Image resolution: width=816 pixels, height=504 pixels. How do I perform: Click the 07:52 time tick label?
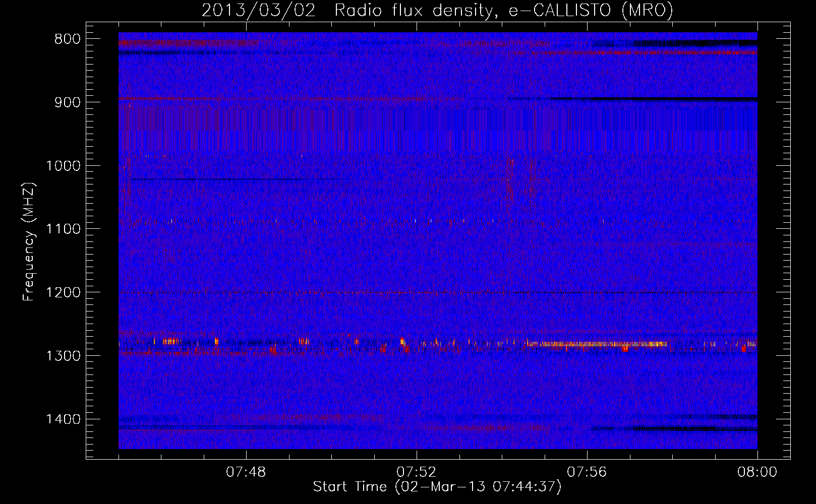coord(416,472)
